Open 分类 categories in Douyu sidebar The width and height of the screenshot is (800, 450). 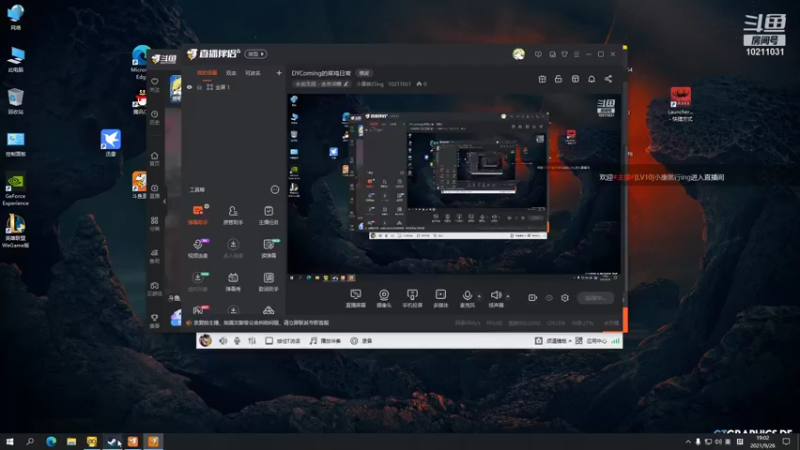pyautogui.click(x=155, y=223)
